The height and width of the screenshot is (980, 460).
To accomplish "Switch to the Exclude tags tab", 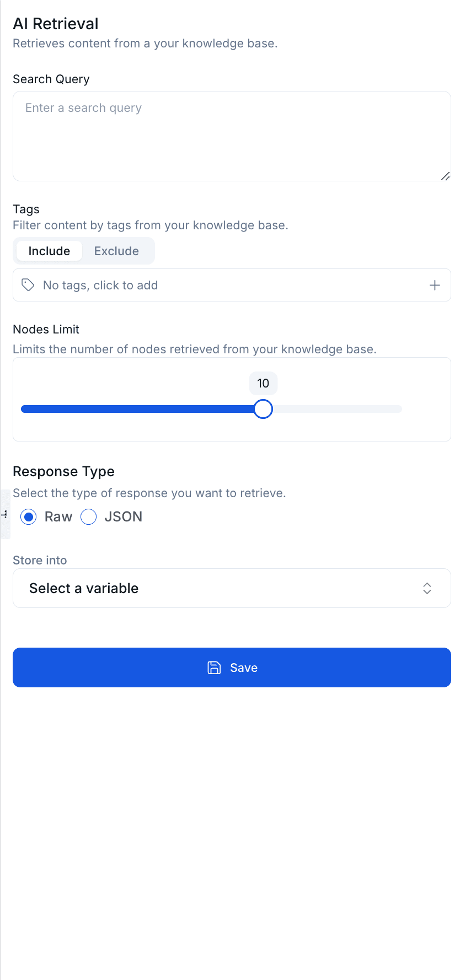I will tap(116, 251).
